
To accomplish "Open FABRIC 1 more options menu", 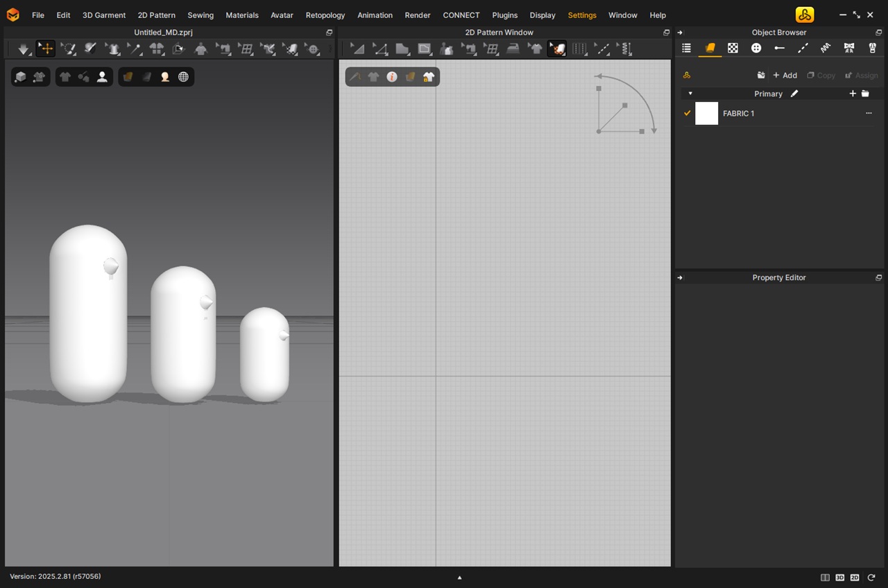I will click(x=869, y=113).
